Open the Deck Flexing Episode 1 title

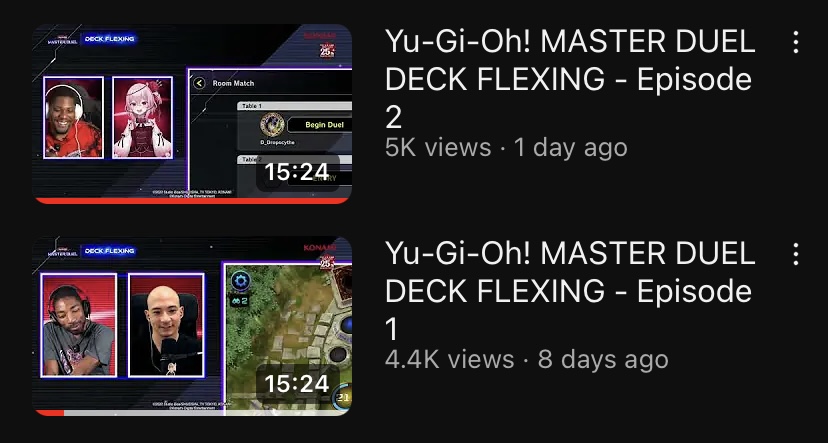(x=569, y=291)
